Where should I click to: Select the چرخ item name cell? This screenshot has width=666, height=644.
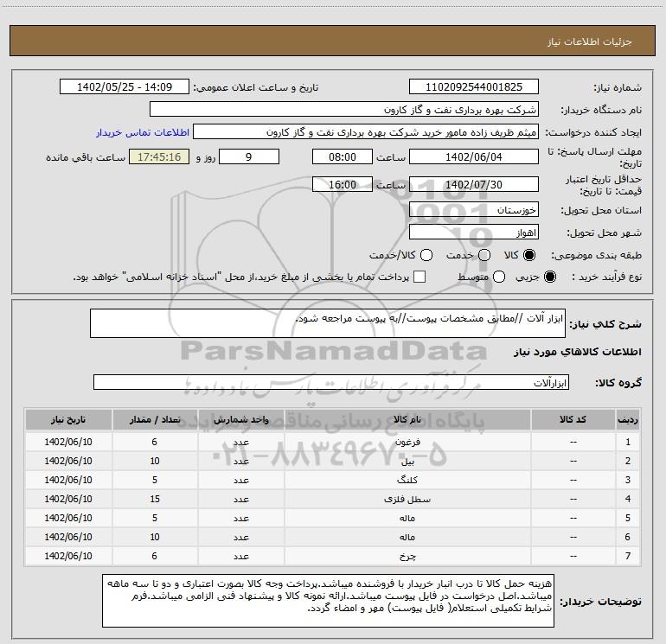(x=407, y=556)
